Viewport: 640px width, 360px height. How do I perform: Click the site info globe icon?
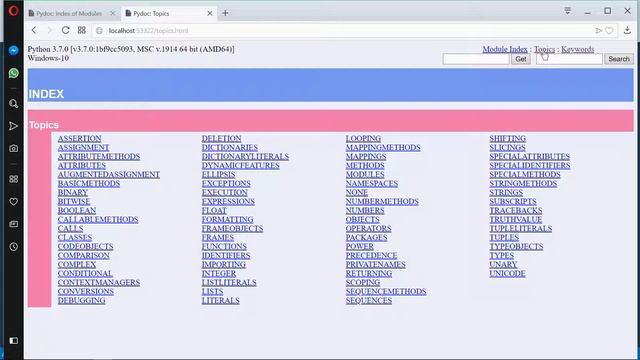coord(99,31)
